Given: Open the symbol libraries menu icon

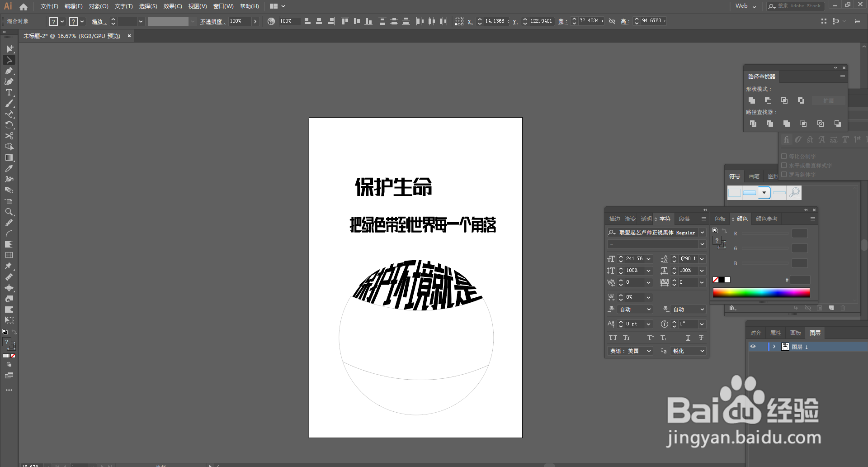Looking at the screenshot, I should tap(732, 308).
